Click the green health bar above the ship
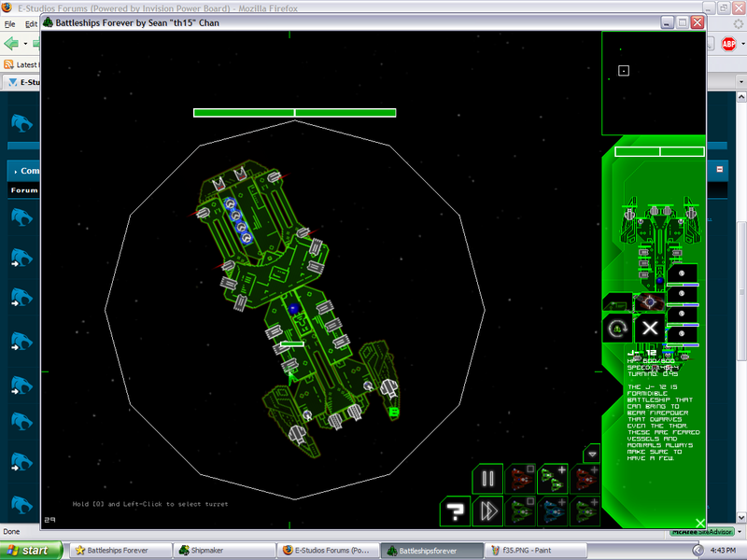Screen dimensions: 747x560 (294, 112)
